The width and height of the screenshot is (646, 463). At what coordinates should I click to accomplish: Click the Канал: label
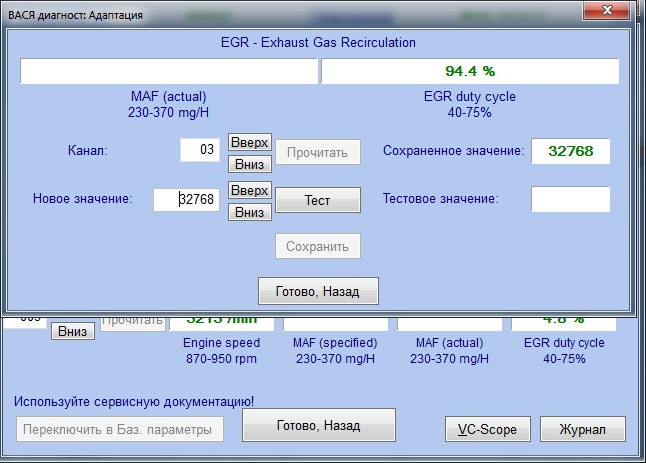[87, 150]
